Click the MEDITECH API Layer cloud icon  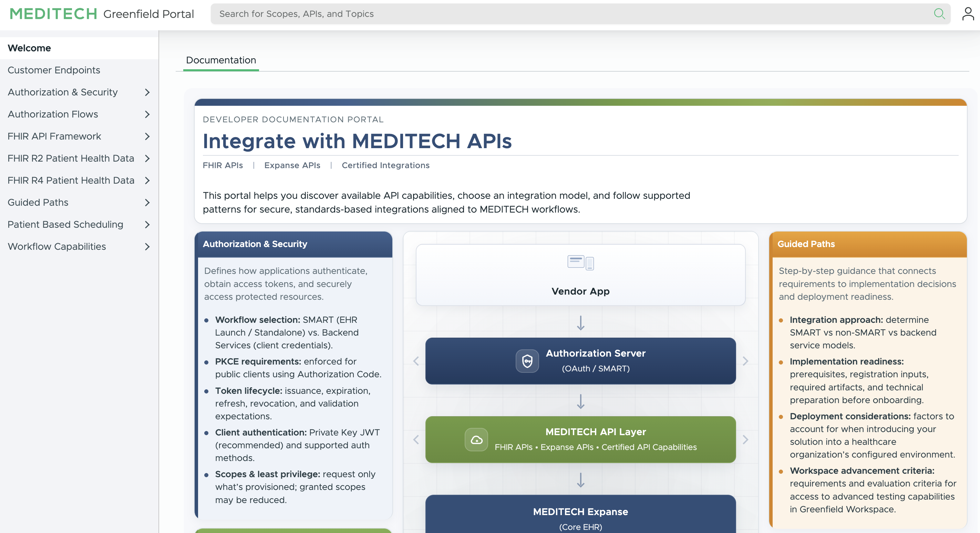coord(476,439)
